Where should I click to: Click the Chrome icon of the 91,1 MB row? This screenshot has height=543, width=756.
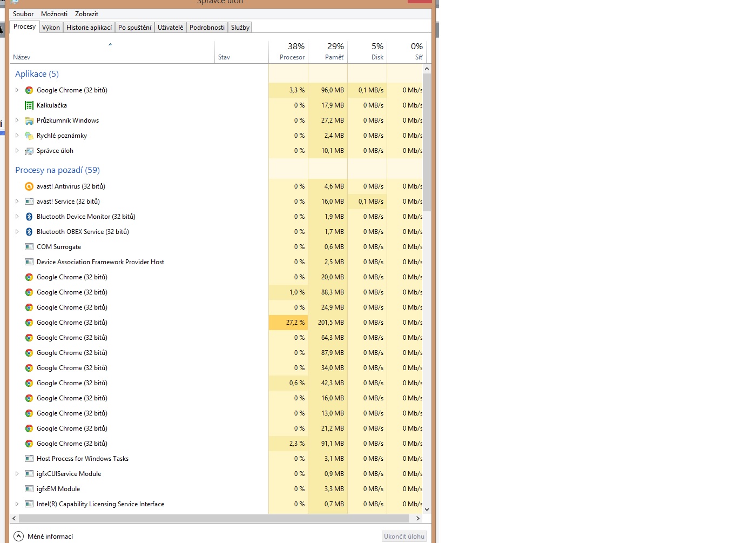coord(29,444)
